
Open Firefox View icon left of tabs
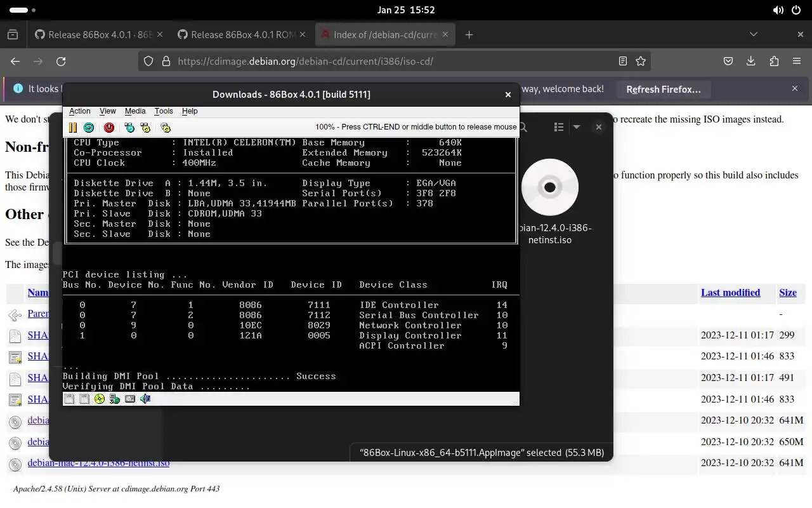tap(13, 35)
